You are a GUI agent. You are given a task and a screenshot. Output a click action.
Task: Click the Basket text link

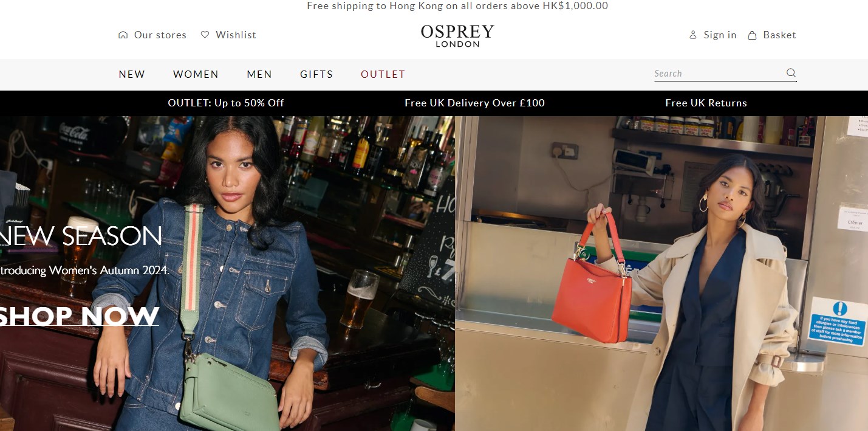pyautogui.click(x=779, y=35)
